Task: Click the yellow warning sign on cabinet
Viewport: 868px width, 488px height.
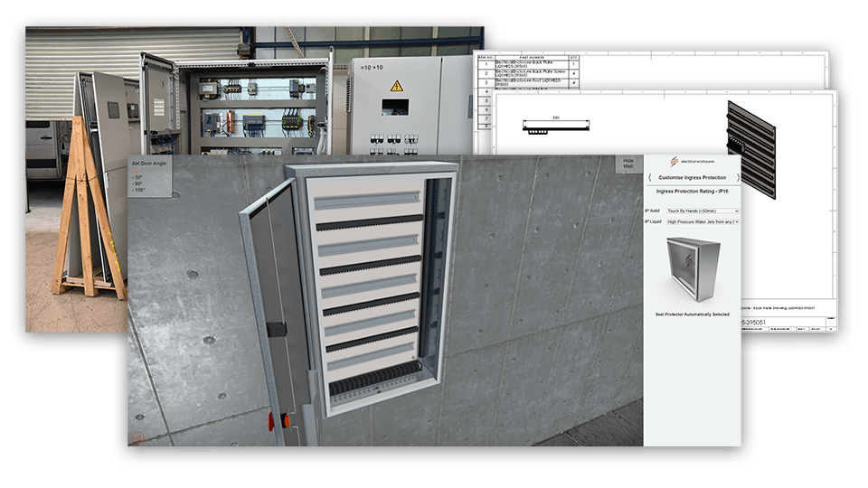Action: 395,86
